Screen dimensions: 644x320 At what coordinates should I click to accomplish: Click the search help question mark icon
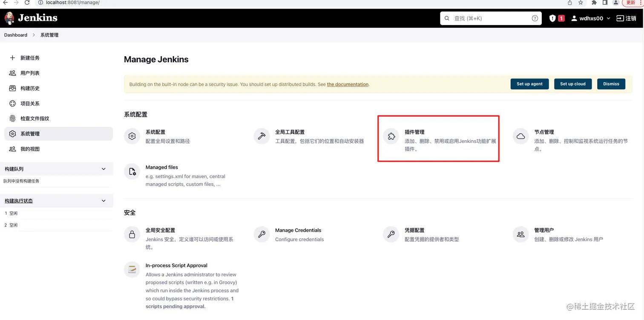click(x=535, y=18)
